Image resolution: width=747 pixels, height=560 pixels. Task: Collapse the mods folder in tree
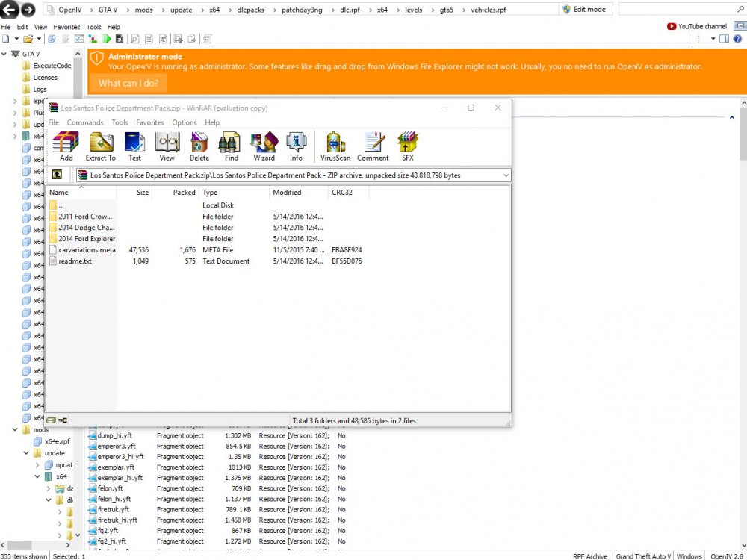pos(16,430)
